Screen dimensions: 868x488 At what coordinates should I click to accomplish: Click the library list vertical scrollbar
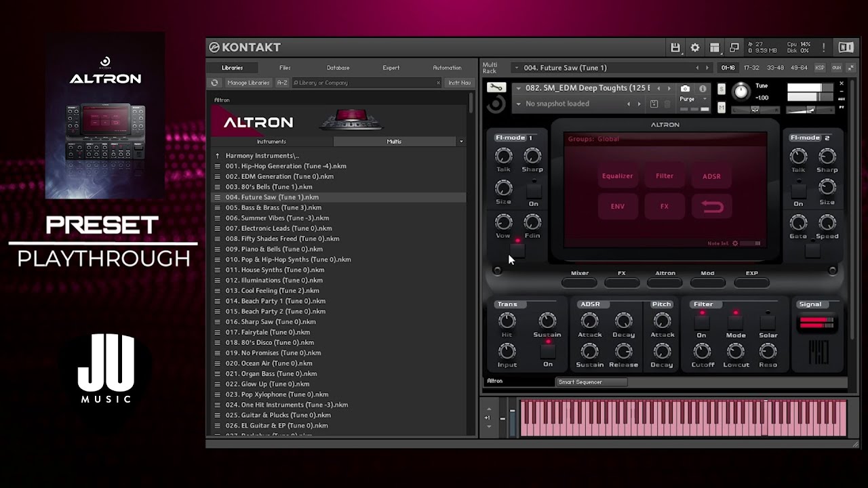coord(471,104)
